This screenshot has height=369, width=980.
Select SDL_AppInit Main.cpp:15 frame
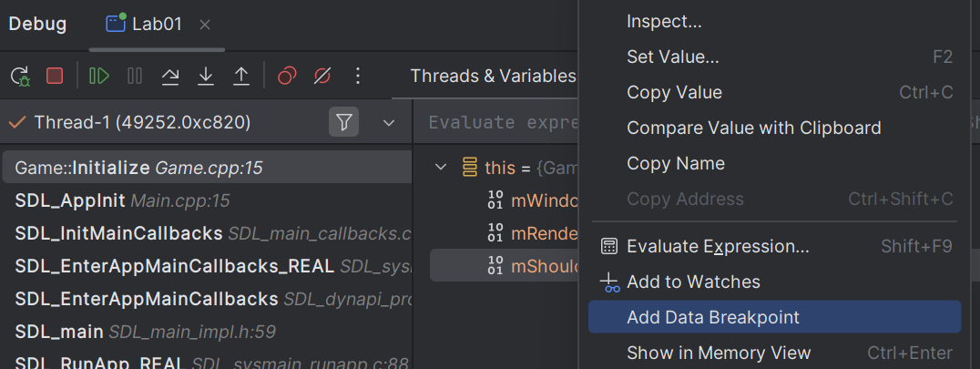click(x=207, y=200)
